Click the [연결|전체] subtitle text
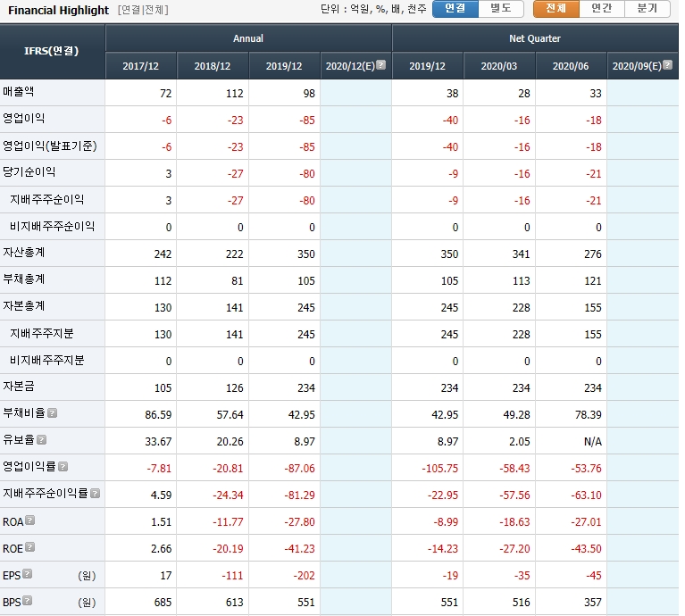This screenshot has height=616, width=685. point(143,10)
